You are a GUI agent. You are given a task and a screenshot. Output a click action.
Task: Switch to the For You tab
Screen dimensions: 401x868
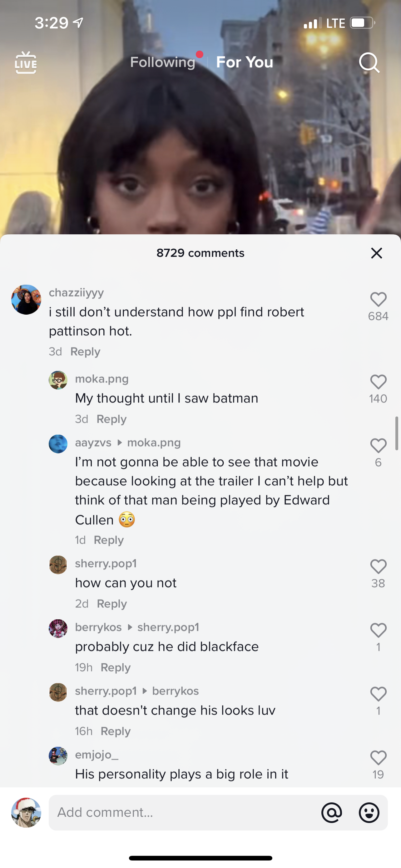[245, 62]
